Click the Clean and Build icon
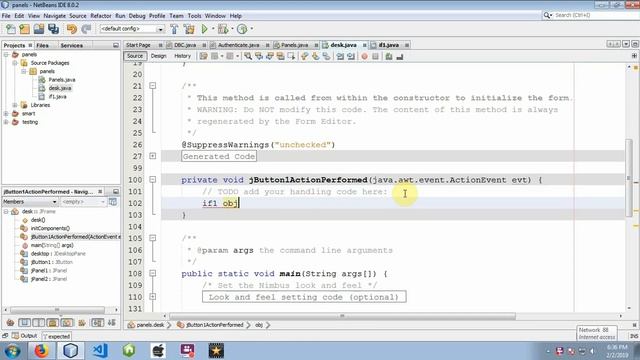This screenshot has width=640, height=360. (189, 29)
